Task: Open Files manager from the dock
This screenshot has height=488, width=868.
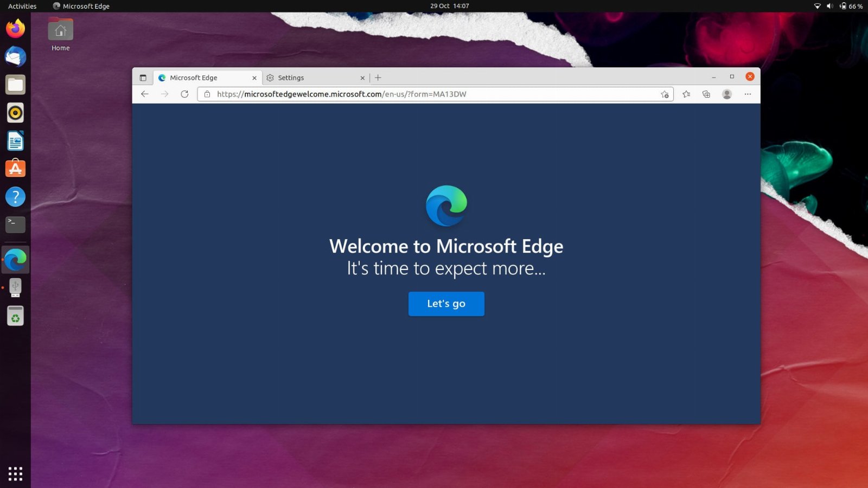Action: coord(15,85)
